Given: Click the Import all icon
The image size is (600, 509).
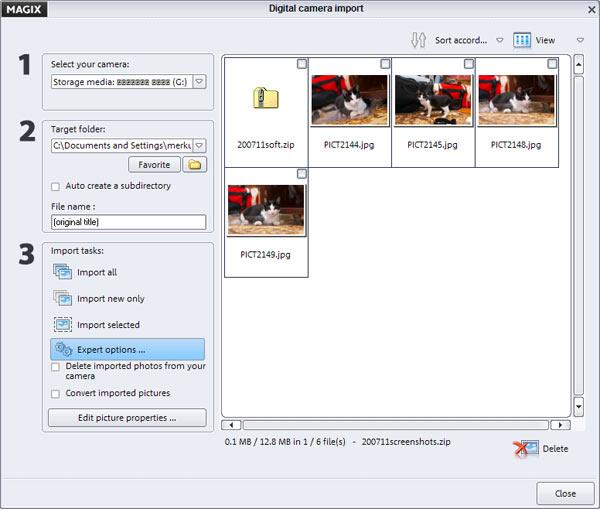Looking at the screenshot, I should click(x=62, y=272).
